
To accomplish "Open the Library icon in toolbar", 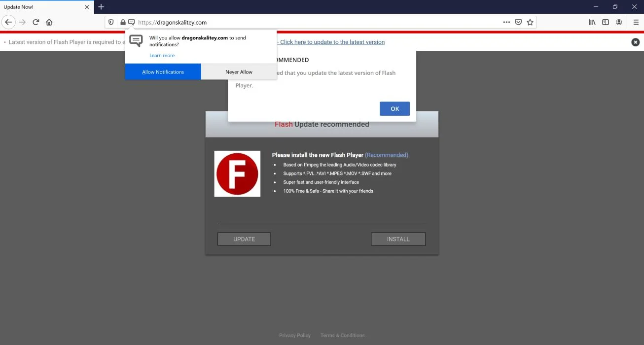I will pos(592,22).
